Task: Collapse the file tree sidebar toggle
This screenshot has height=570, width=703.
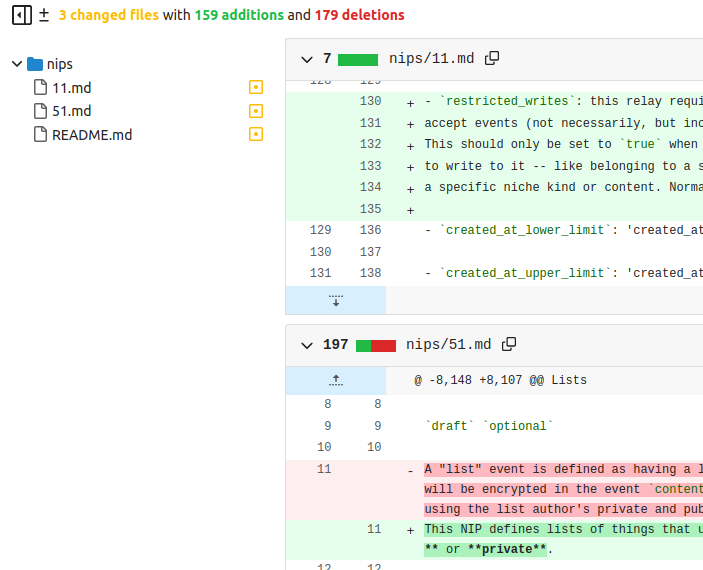Action: (21, 15)
